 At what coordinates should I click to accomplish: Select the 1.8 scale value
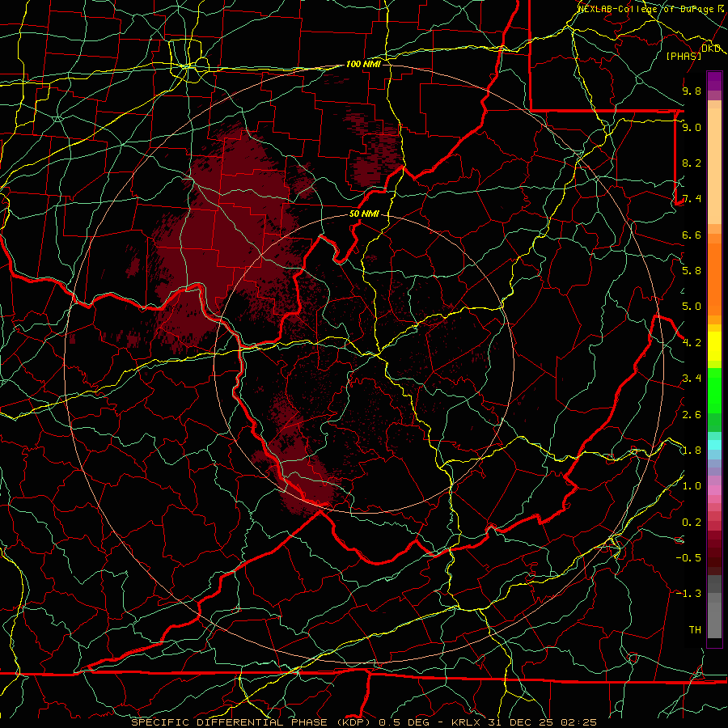pyautogui.click(x=692, y=451)
